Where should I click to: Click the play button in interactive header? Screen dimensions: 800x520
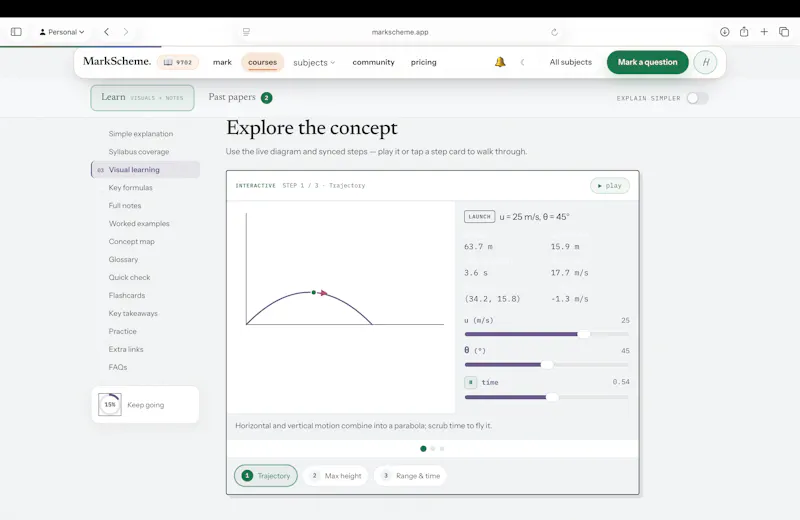[610, 186]
